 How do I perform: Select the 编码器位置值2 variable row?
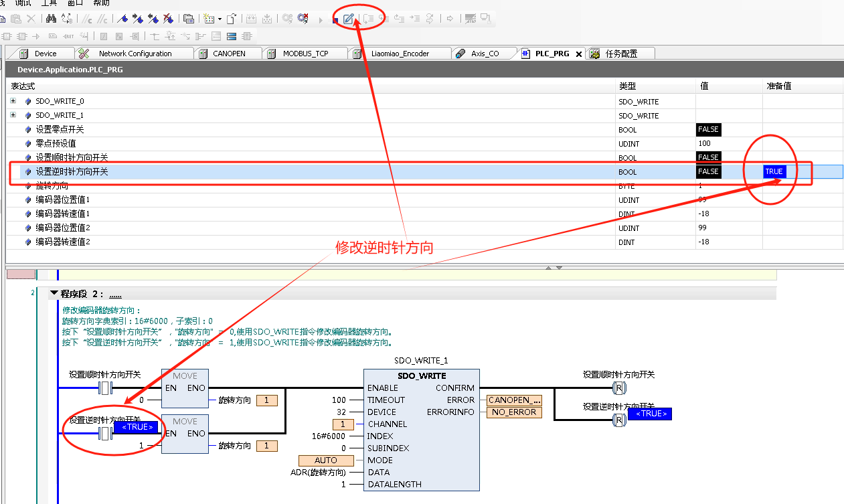click(x=424, y=228)
